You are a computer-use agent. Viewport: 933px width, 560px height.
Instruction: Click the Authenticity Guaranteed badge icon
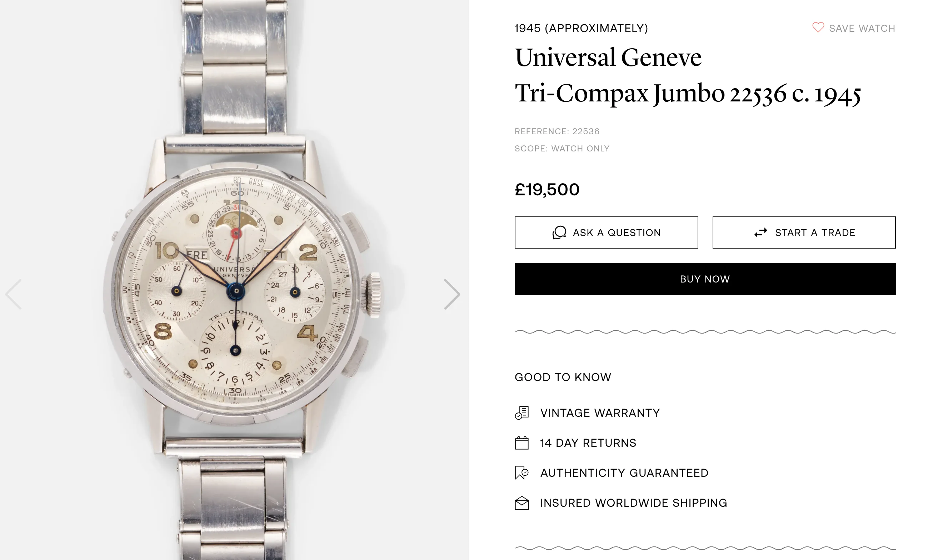(522, 473)
